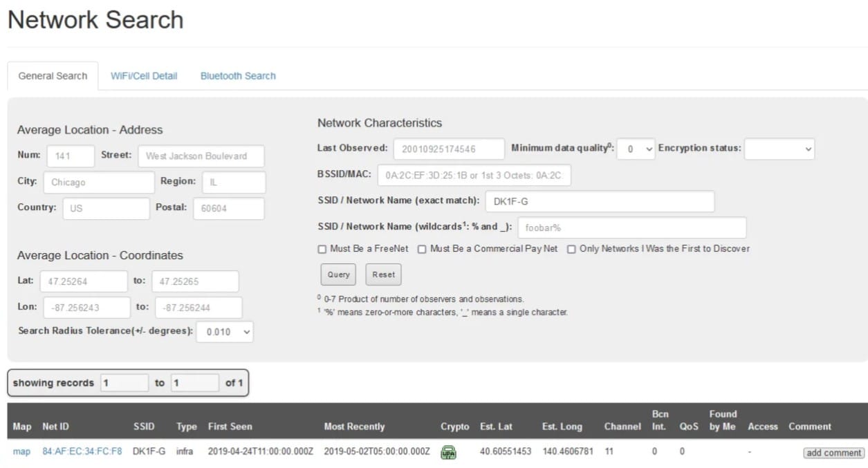Select the General Search tab
The image size is (868, 468).
click(x=53, y=76)
